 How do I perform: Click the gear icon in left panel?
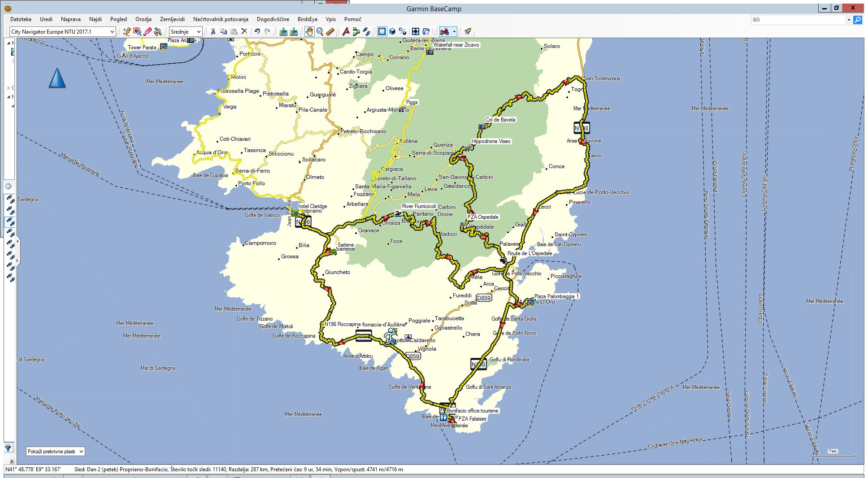pyautogui.click(x=8, y=187)
